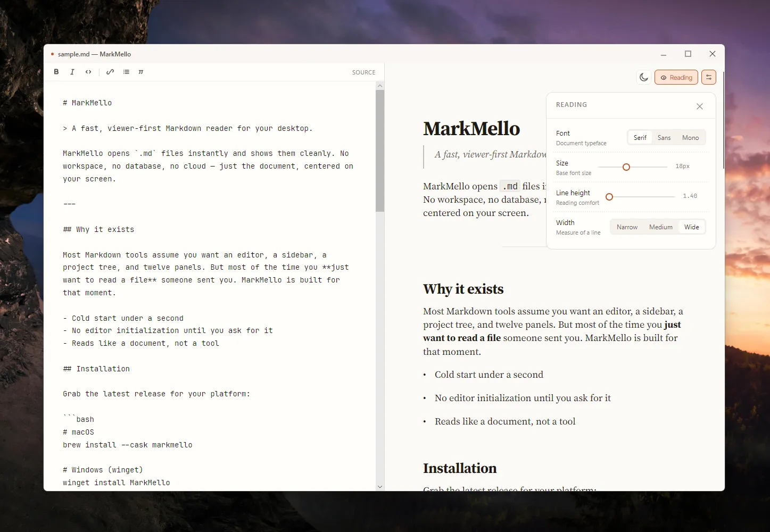
Task: Click the '## Installation' source line
Action: (x=96, y=369)
